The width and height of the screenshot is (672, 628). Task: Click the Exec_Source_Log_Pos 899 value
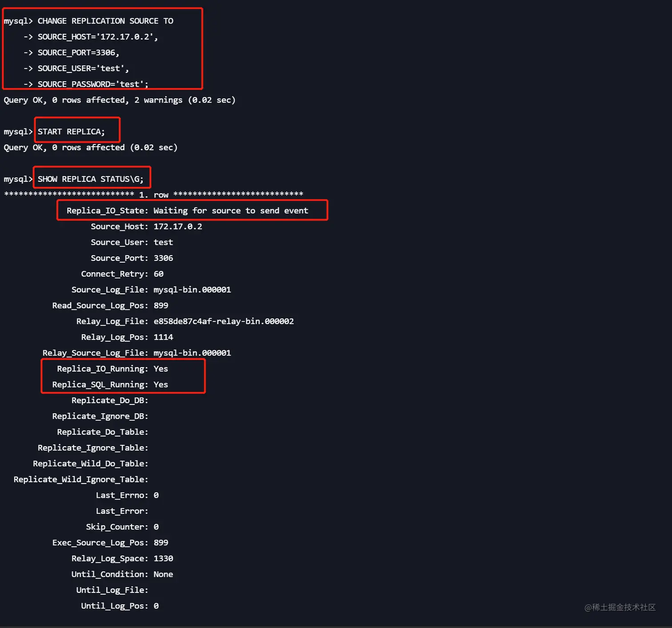161,543
